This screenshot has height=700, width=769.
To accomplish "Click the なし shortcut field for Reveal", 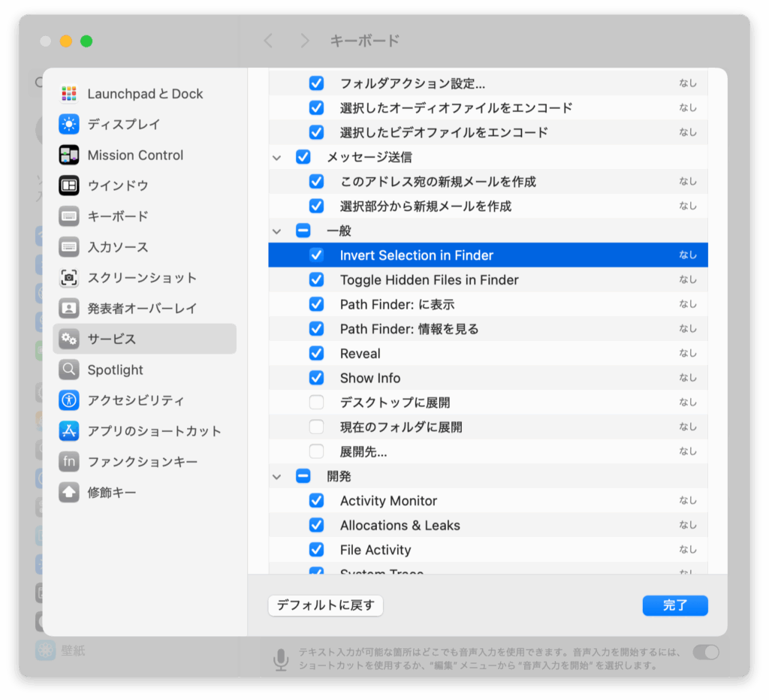I will pyautogui.click(x=687, y=354).
